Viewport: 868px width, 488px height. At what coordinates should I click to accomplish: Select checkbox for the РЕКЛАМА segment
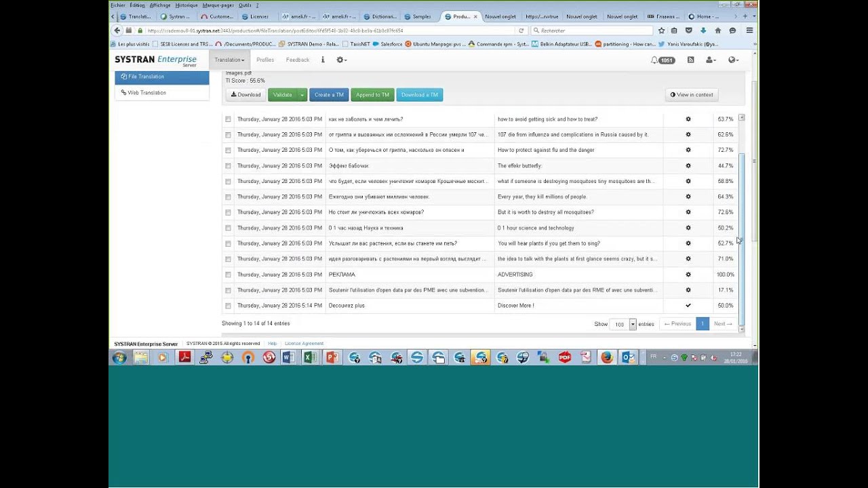(x=228, y=274)
